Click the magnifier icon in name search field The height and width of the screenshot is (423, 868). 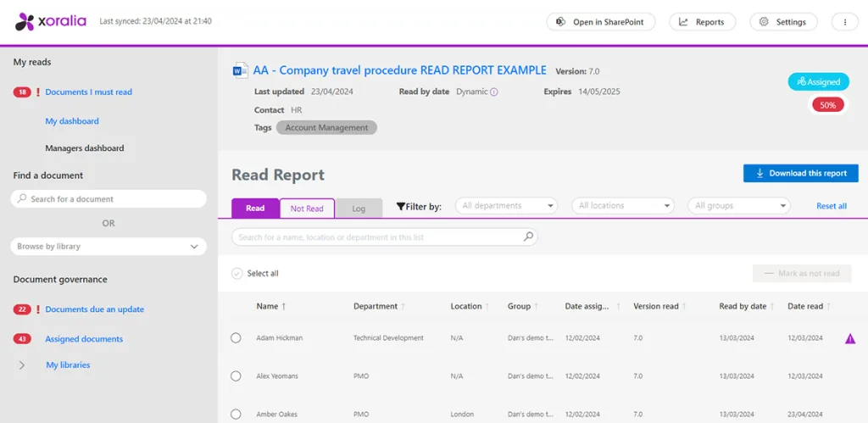[528, 237]
